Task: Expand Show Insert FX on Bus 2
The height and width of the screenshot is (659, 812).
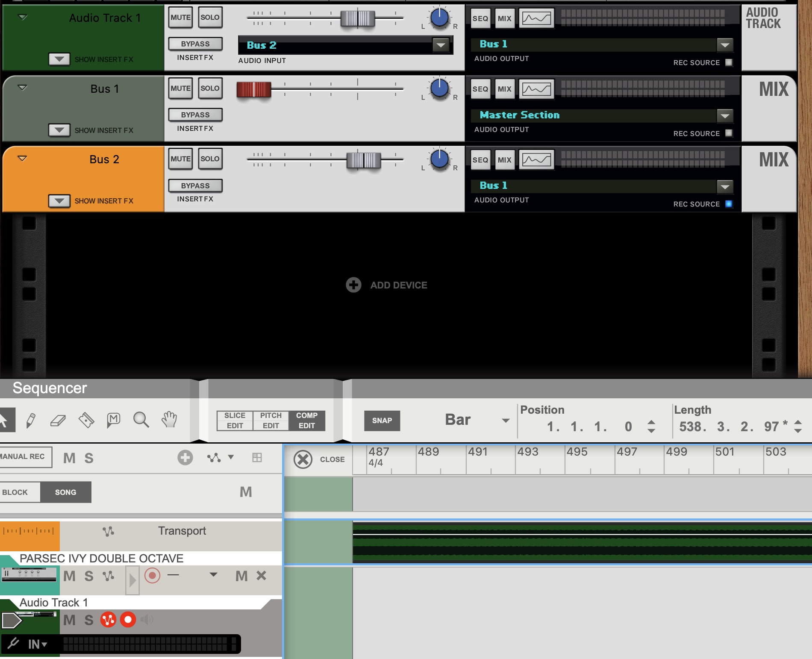Action: click(x=59, y=201)
